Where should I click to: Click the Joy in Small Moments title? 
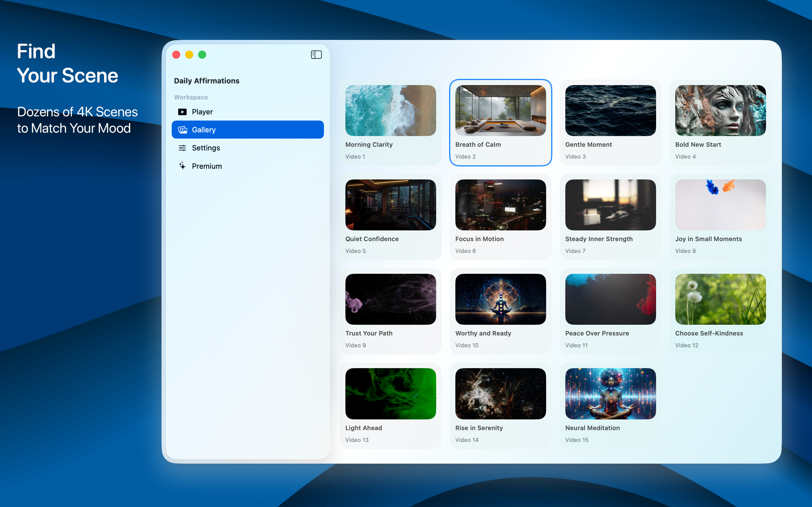coord(708,239)
